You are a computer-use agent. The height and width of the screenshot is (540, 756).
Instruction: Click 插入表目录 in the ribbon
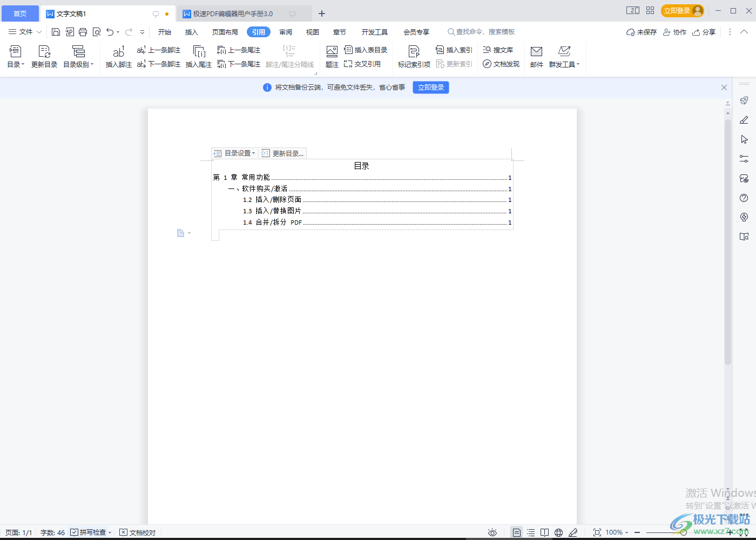(366, 50)
